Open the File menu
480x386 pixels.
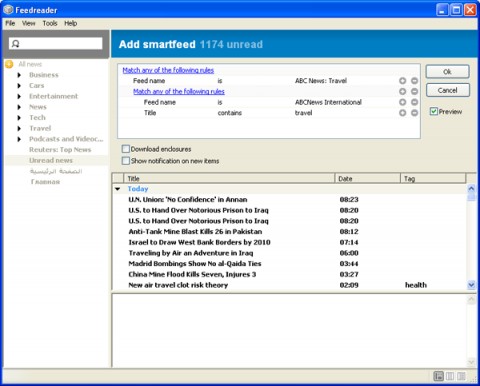tap(10, 23)
